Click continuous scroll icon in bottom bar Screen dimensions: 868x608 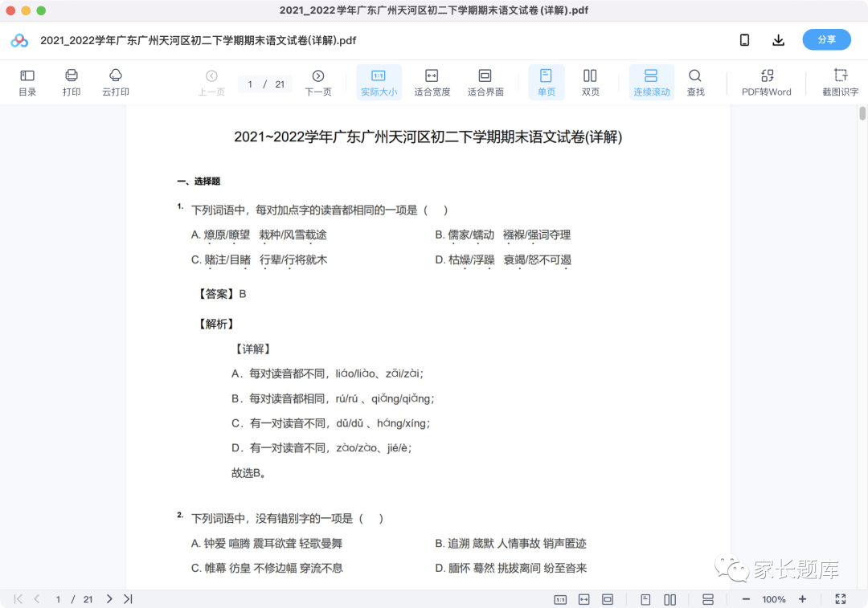708,599
